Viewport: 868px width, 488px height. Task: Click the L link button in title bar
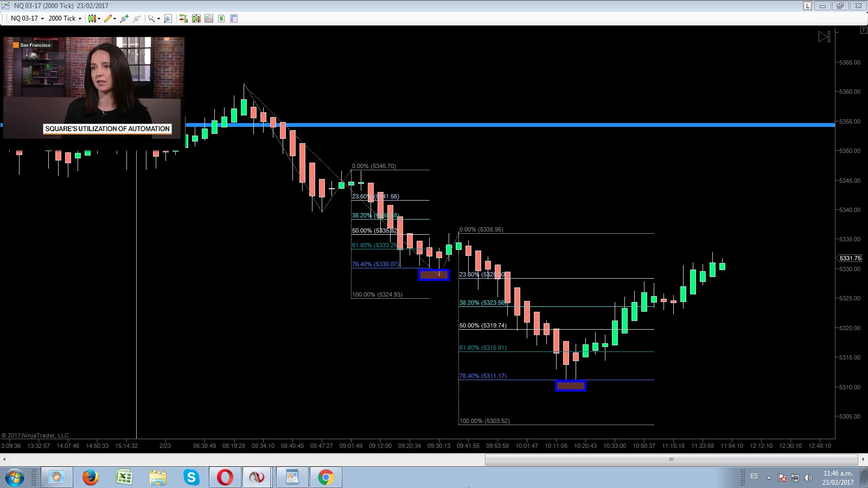pos(808,5)
